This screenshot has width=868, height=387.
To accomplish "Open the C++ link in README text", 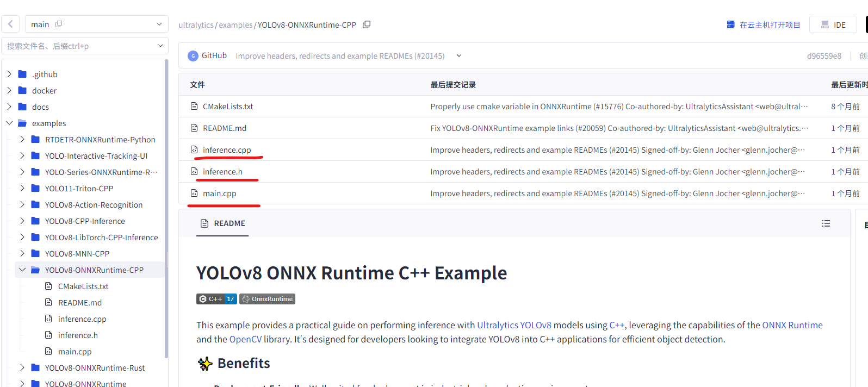I will click(x=617, y=325).
